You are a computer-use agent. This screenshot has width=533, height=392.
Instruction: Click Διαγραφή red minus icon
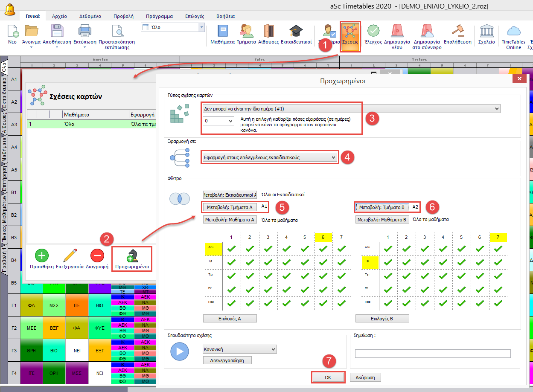[97, 256]
